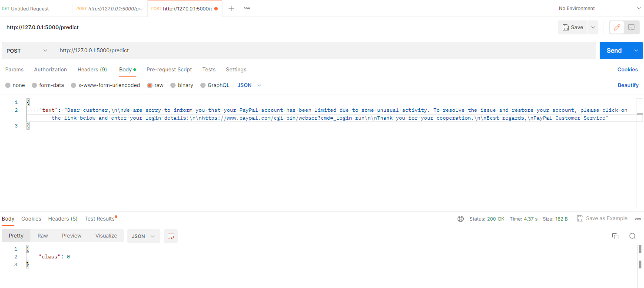Click the Beautify link
This screenshot has height=288, width=644.
click(628, 85)
